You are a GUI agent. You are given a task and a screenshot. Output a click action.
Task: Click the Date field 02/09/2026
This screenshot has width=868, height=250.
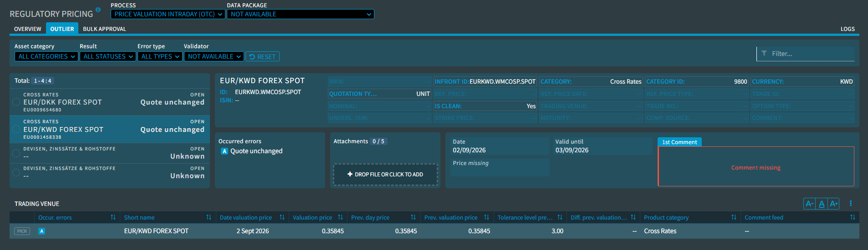point(500,146)
